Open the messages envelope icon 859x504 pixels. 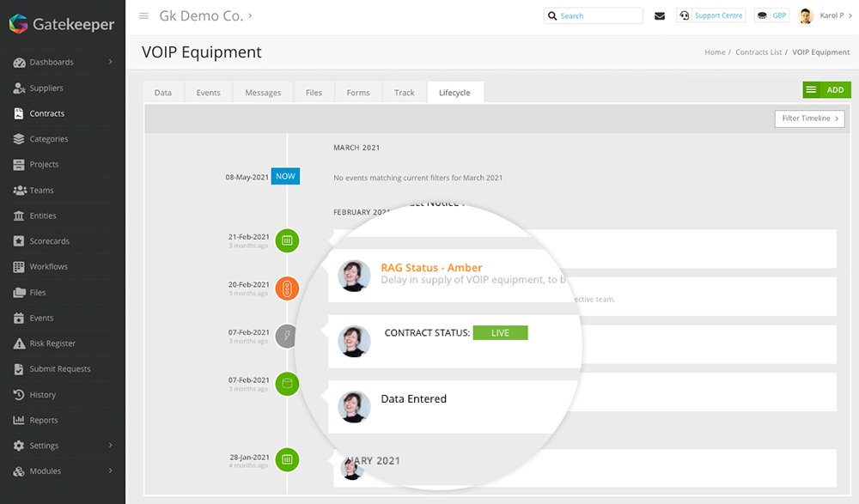(x=660, y=15)
